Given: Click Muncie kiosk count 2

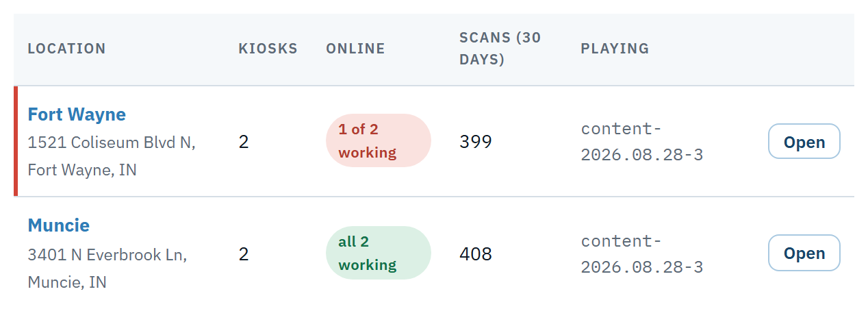Looking at the screenshot, I should coord(244,254).
